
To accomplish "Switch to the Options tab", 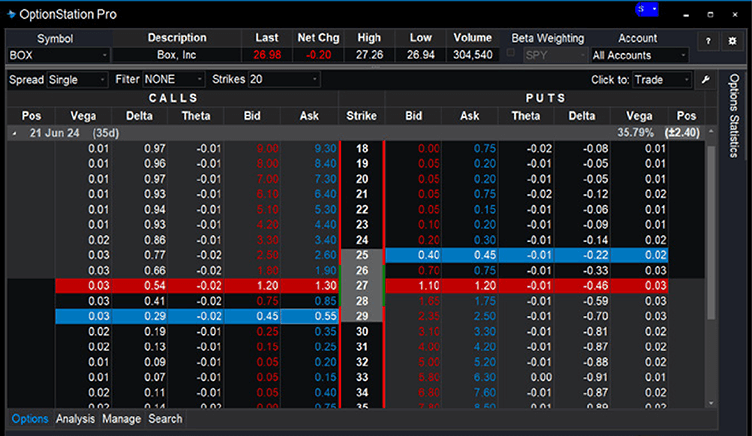I will 30,419.
